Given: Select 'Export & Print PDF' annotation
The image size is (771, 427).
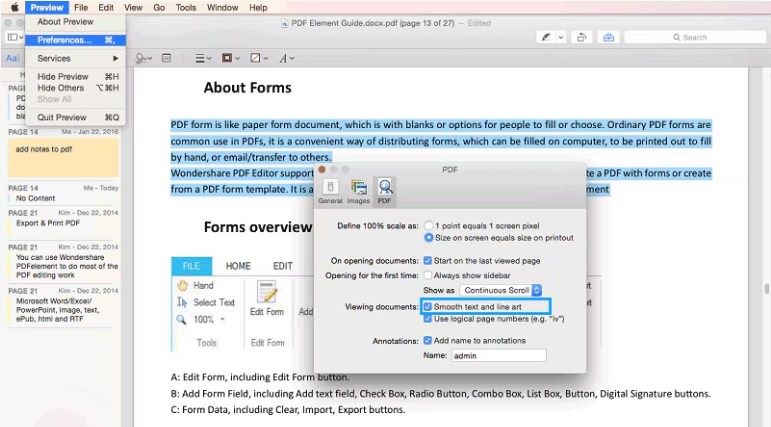Looking at the screenshot, I should pos(48,223).
